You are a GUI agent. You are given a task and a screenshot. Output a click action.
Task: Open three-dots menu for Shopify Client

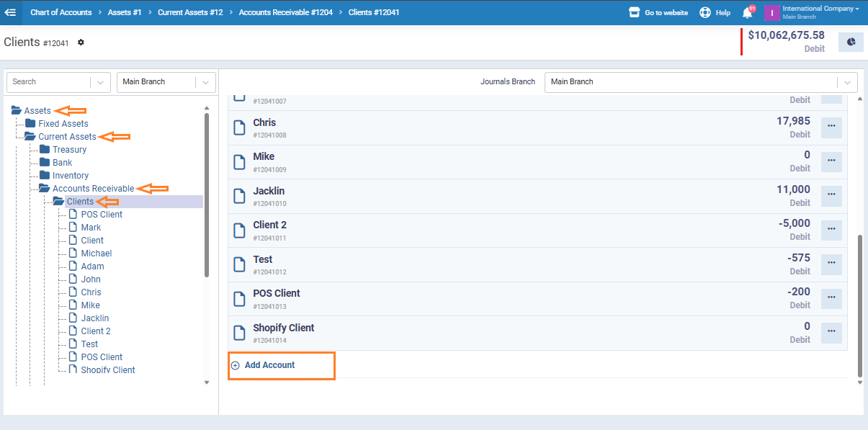(831, 333)
